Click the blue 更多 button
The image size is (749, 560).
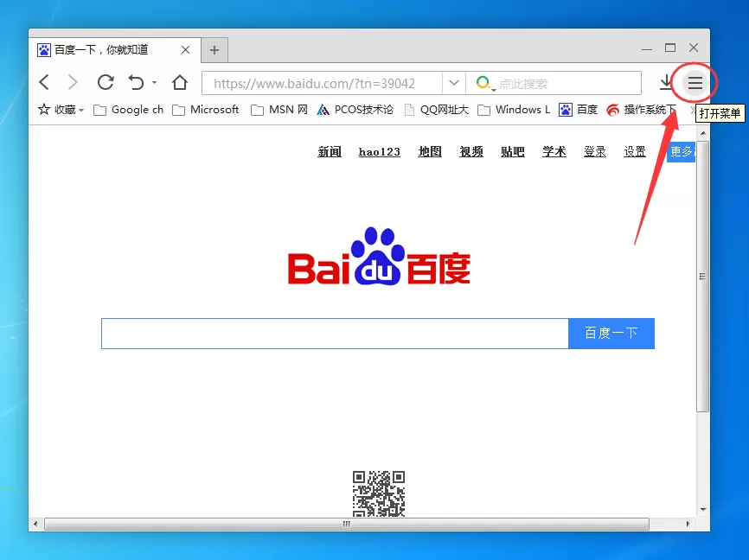[x=682, y=152]
